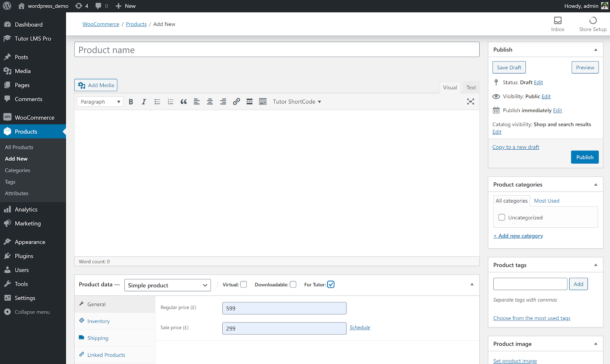610x364 pixels.
Task: Insert or edit a link
Action: 236,102
